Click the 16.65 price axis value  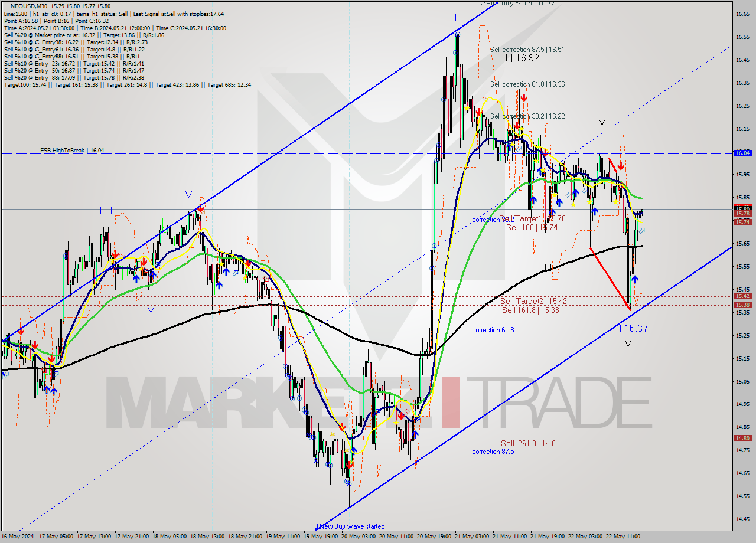click(x=742, y=14)
